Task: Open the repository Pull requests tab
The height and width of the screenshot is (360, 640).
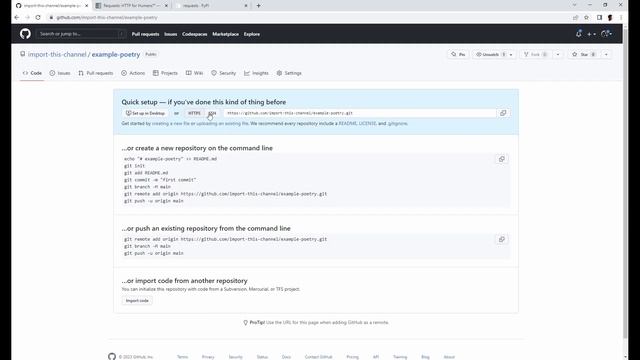Action: (96, 73)
